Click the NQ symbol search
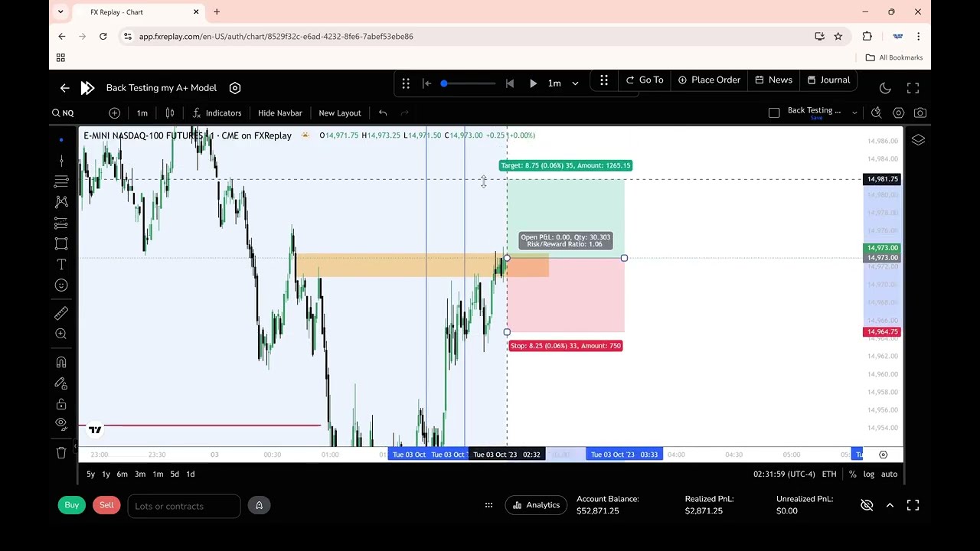 point(63,113)
